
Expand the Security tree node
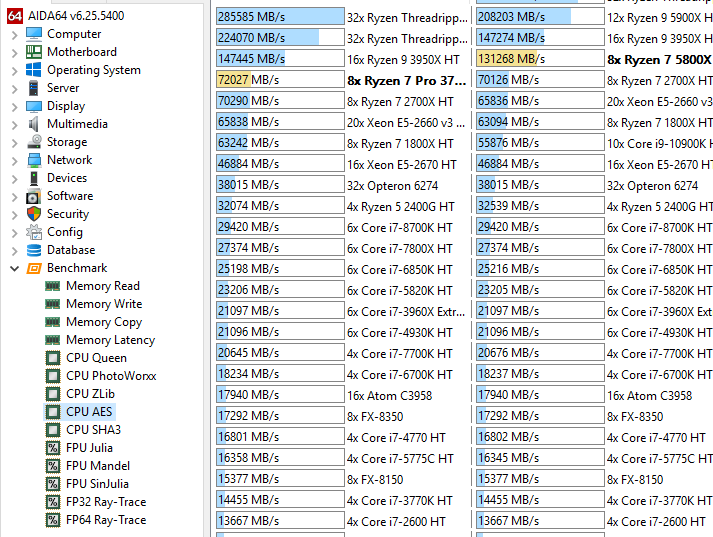click(15, 215)
